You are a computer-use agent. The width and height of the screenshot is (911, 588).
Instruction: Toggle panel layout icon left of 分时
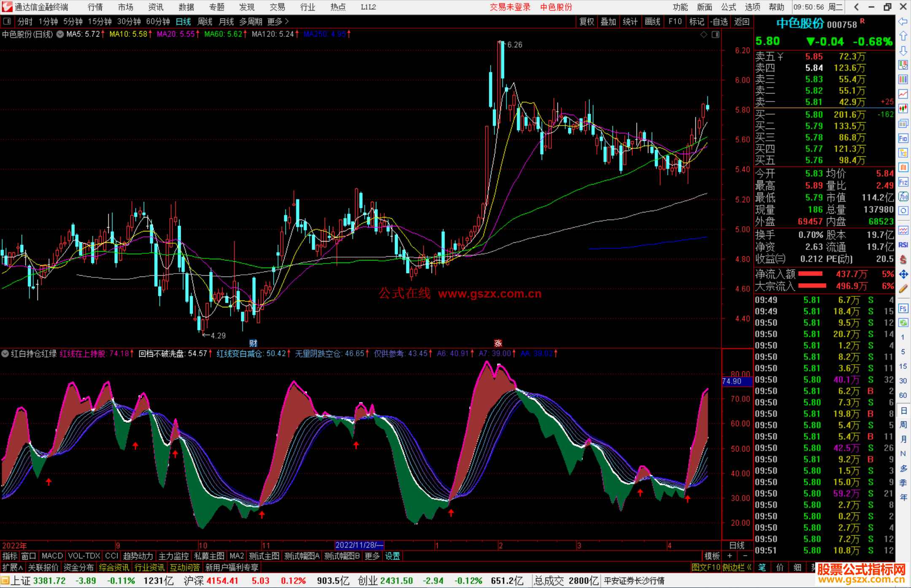[x=7, y=21]
